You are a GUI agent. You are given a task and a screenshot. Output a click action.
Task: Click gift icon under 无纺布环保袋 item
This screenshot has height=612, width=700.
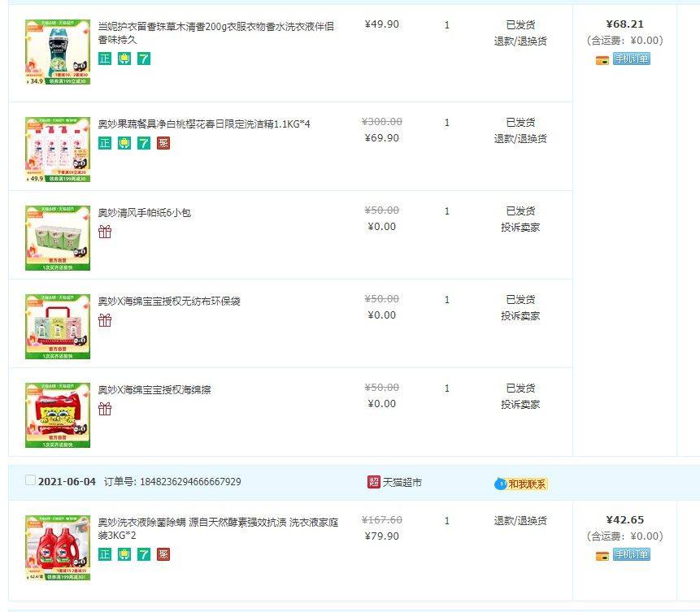(105, 320)
